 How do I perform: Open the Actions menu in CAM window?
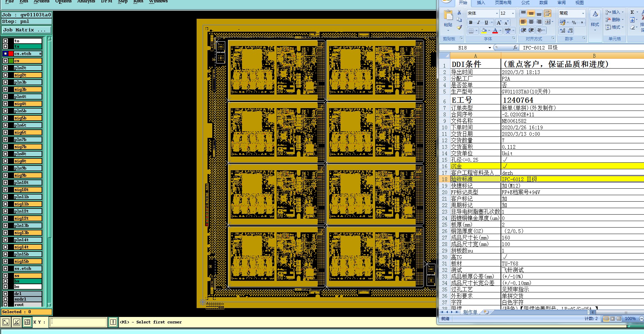tap(42, 1)
